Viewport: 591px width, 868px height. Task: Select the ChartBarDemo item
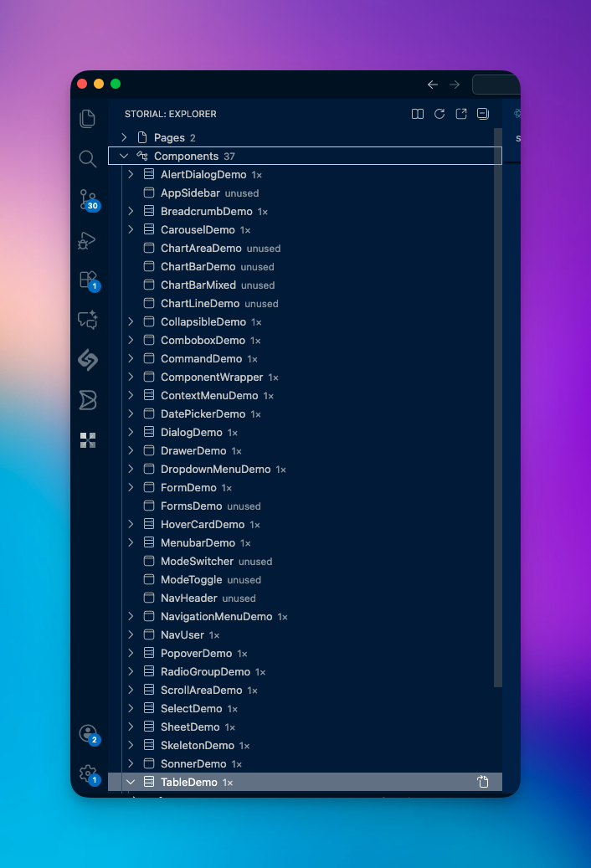(x=305, y=266)
